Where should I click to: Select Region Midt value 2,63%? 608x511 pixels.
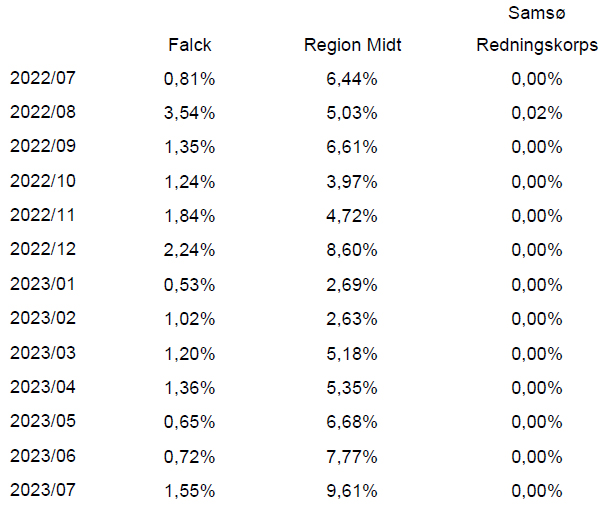[352, 319]
